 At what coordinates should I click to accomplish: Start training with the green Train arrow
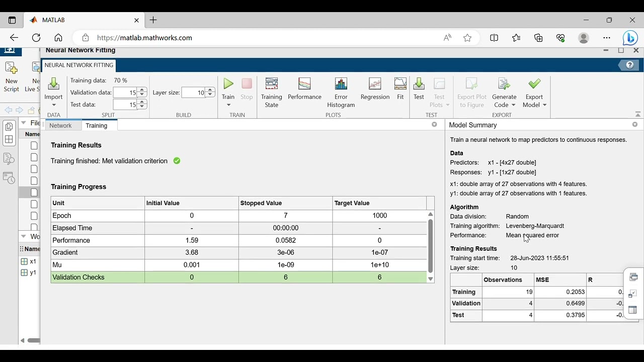228,84
